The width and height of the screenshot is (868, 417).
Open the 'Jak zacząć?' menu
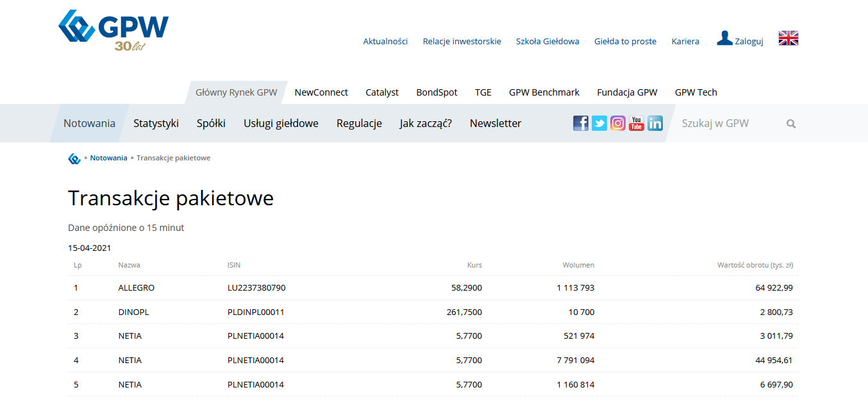click(x=426, y=123)
